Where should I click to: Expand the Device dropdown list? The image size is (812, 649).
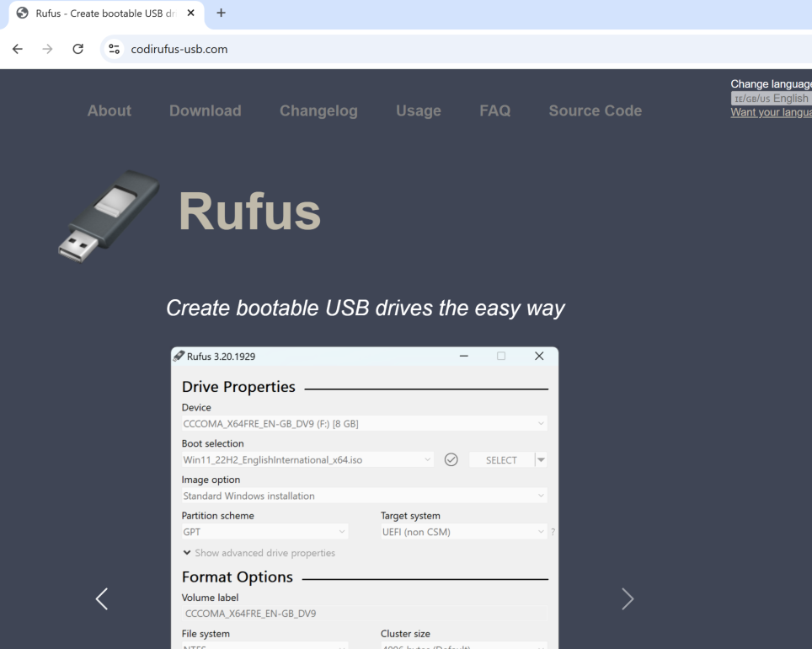pos(364,424)
